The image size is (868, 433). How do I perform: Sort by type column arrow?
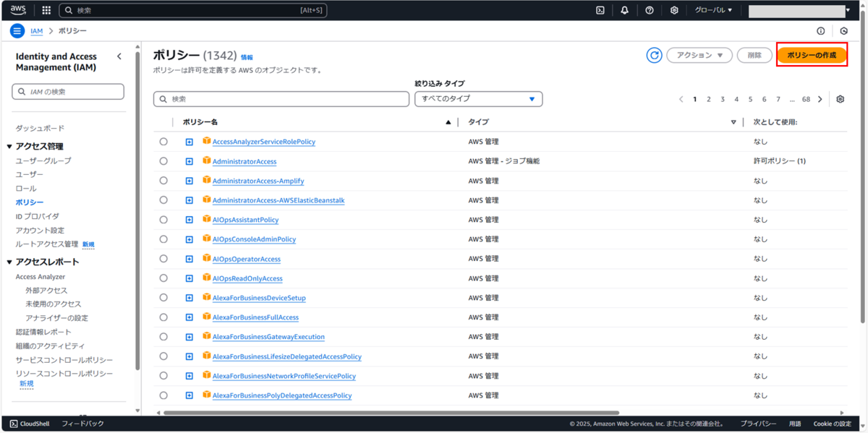734,122
